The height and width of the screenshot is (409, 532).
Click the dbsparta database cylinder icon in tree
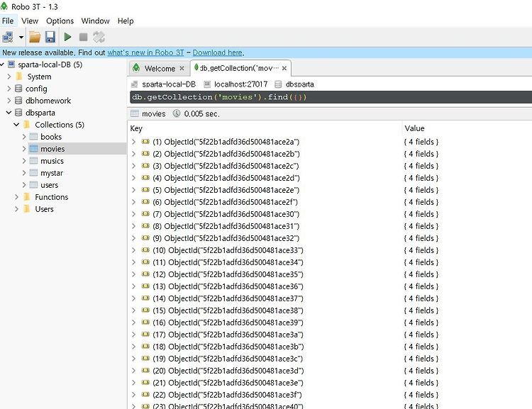[18, 113]
